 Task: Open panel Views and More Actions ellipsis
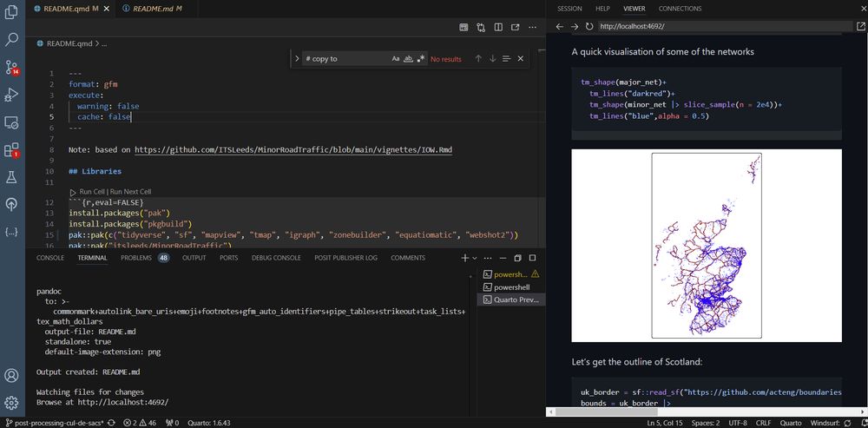tap(488, 258)
